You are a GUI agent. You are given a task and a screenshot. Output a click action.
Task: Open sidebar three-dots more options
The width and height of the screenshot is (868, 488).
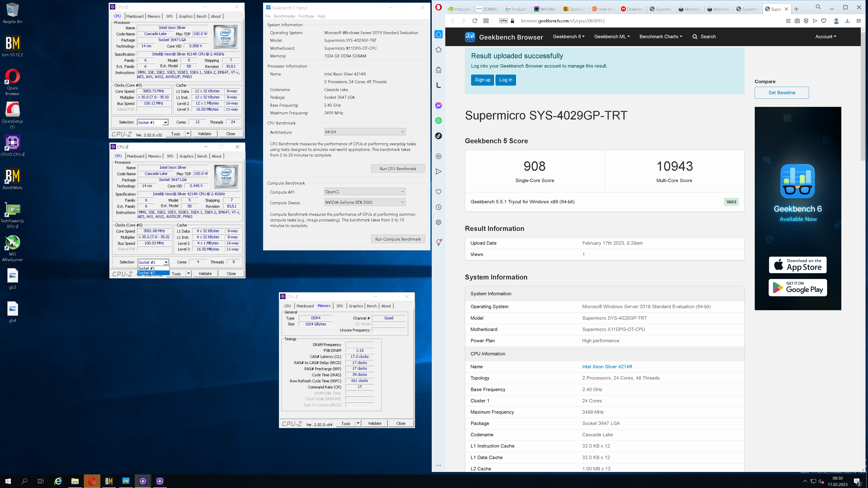[x=438, y=465]
